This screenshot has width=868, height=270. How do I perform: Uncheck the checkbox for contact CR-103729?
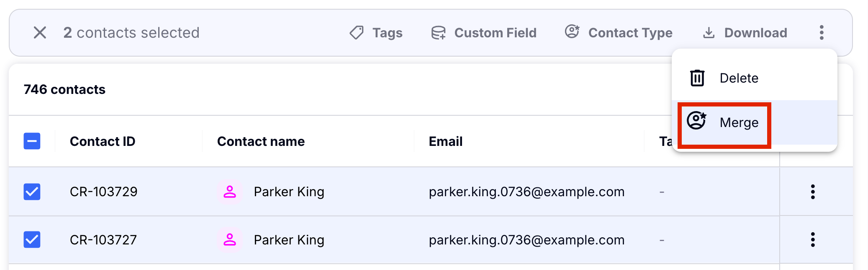[x=32, y=192]
